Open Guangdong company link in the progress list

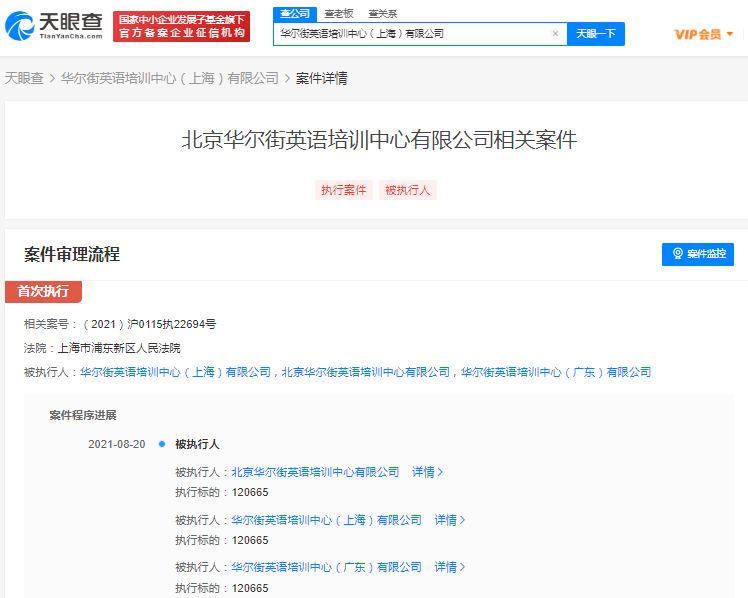click(x=327, y=567)
